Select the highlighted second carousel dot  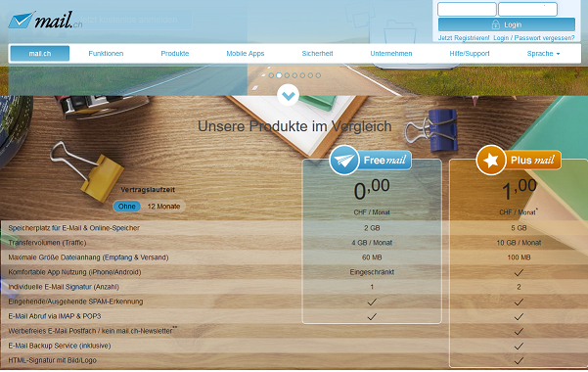pyautogui.click(x=279, y=75)
